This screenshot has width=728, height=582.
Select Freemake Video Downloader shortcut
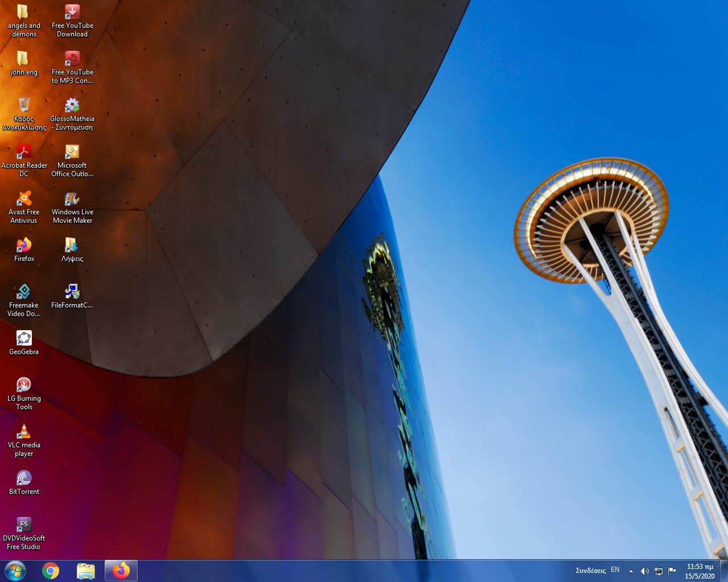point(24,300)
